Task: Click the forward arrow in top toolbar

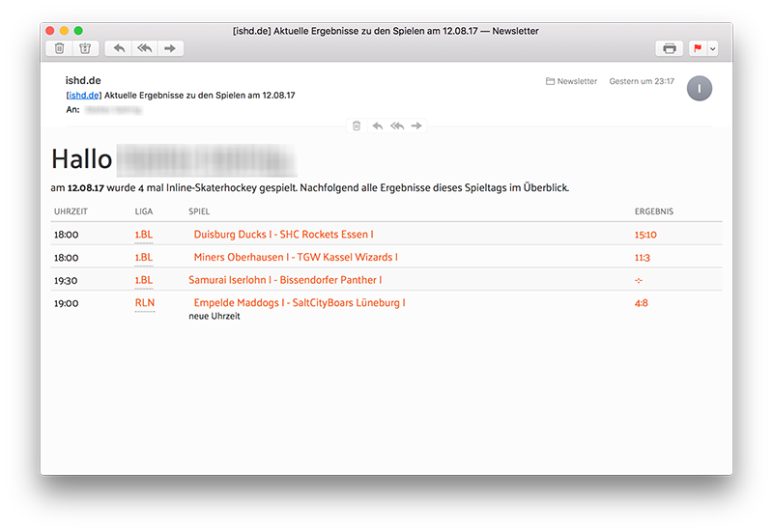Action: pyautogui.click(x=170, y=48)
